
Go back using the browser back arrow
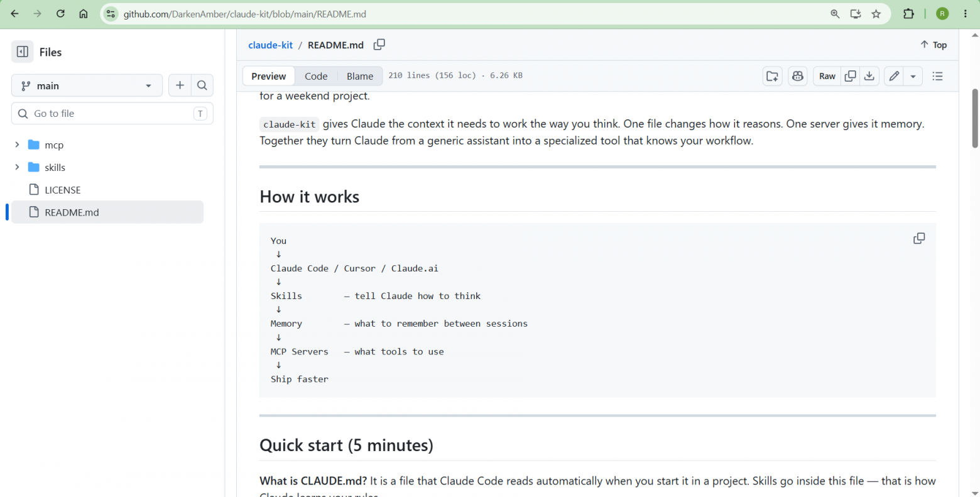point(15,14)
